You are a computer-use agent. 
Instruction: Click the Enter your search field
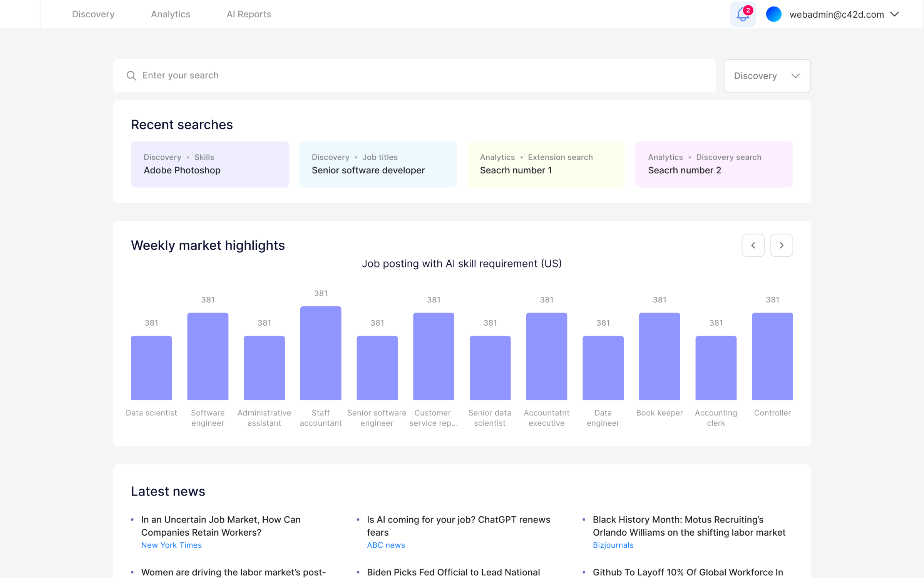pyautogui.click(x=414, y=76)
